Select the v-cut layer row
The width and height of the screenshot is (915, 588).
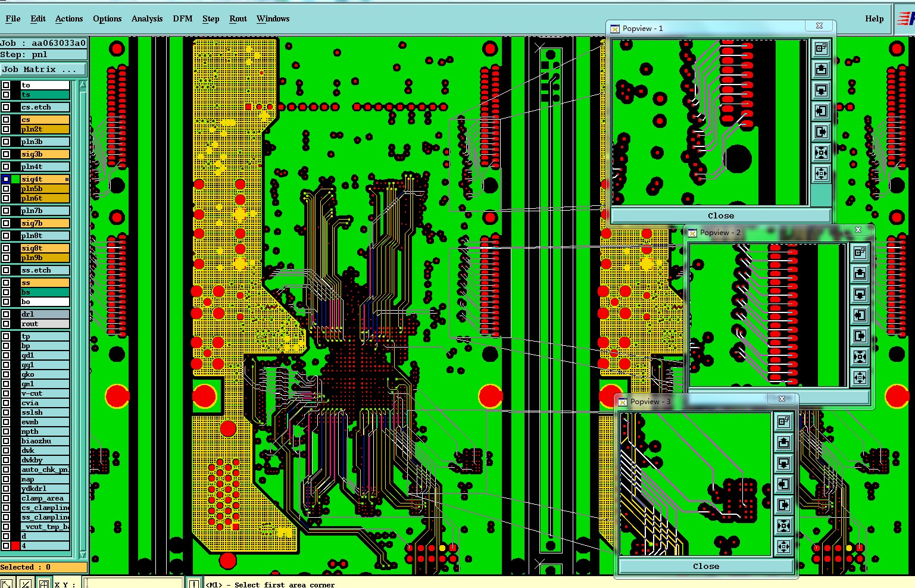pyautogui.click(x=45, y=393)
